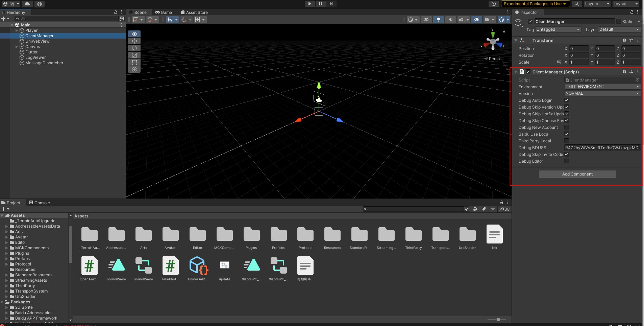Adjust the asset icon size slider
The width and height of the screenshot is (644, 326).
point(498,320)
